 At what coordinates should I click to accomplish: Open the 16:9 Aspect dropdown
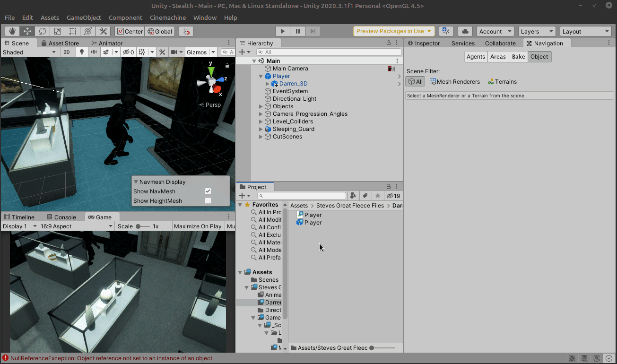pyautogui.click(x=77, y=226)
